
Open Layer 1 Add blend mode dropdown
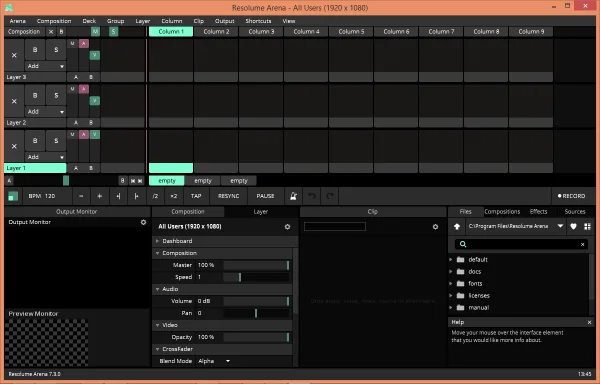[45, 157]
